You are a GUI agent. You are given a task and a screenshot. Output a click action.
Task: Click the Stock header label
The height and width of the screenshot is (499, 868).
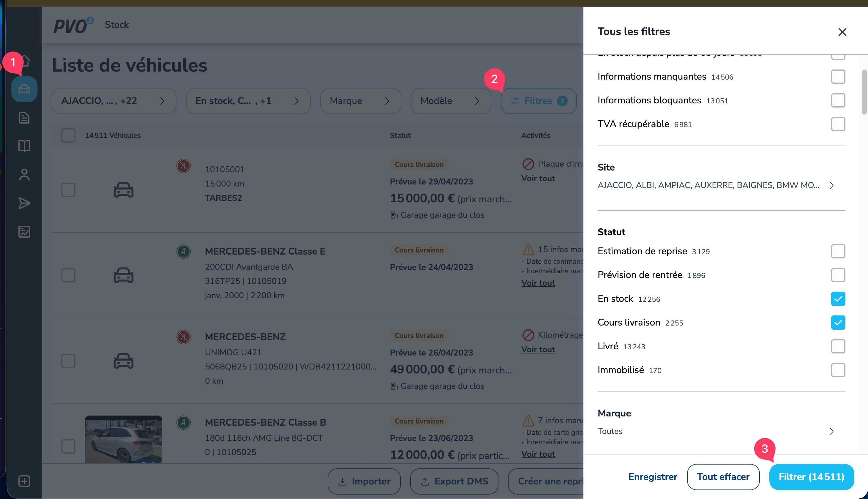116,25
